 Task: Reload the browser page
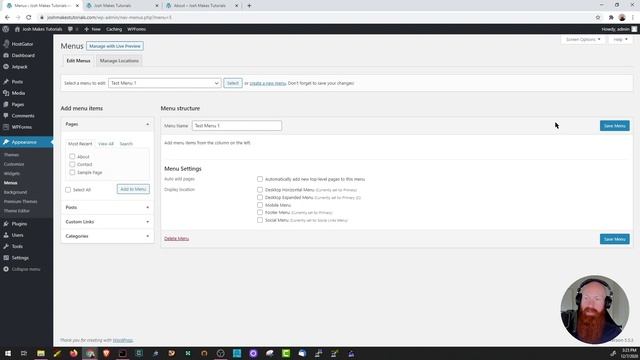click(x=29, y=18)
